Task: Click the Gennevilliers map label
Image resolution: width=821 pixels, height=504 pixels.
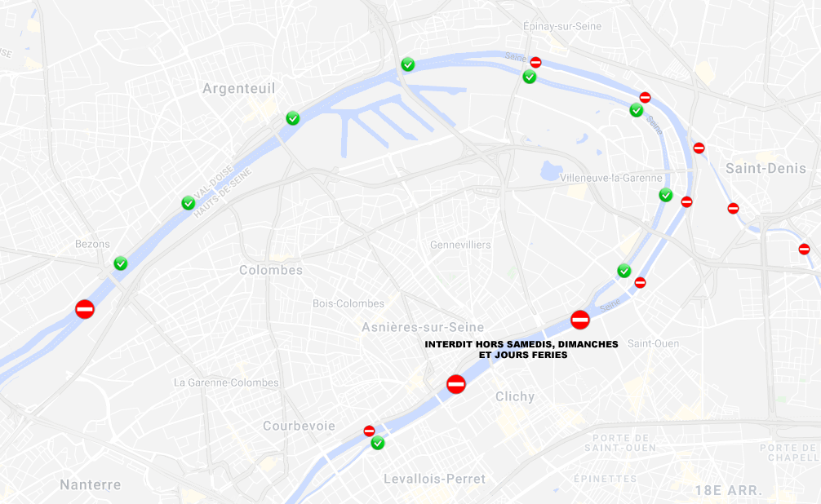Action: click(460, 245)
